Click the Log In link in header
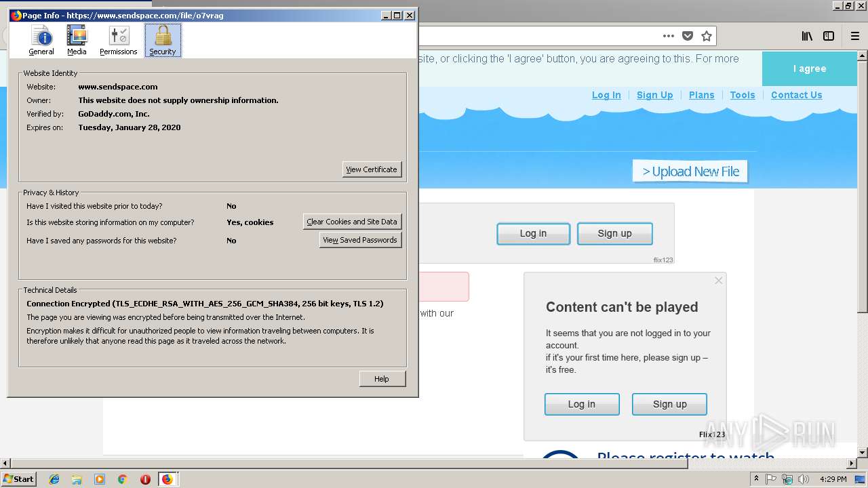The width and height of the screenshot is (868, 488). point(606,95)
